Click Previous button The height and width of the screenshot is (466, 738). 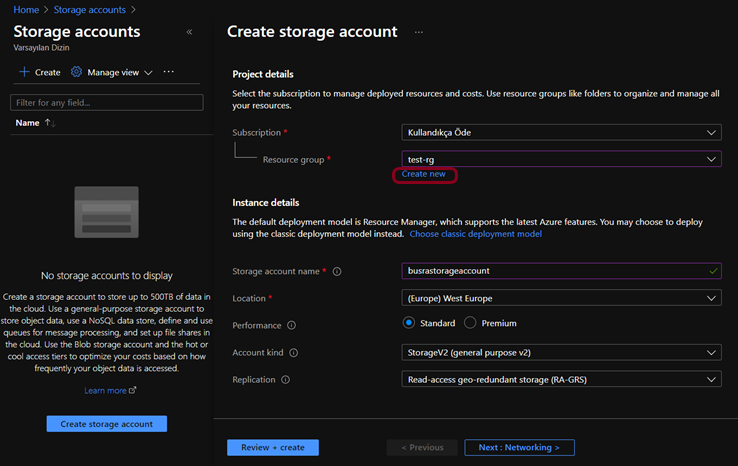tap(422, 447)
